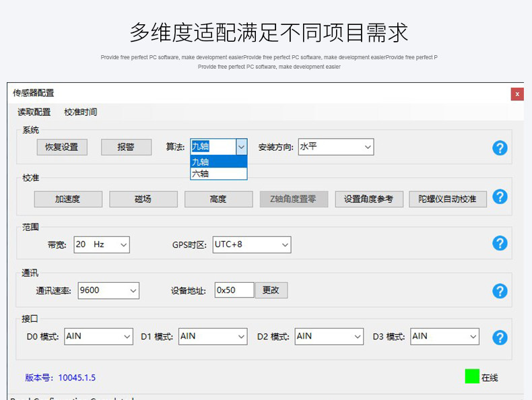Start 磁场 calibration
The image size is (532, 400).
coord(143,199)
